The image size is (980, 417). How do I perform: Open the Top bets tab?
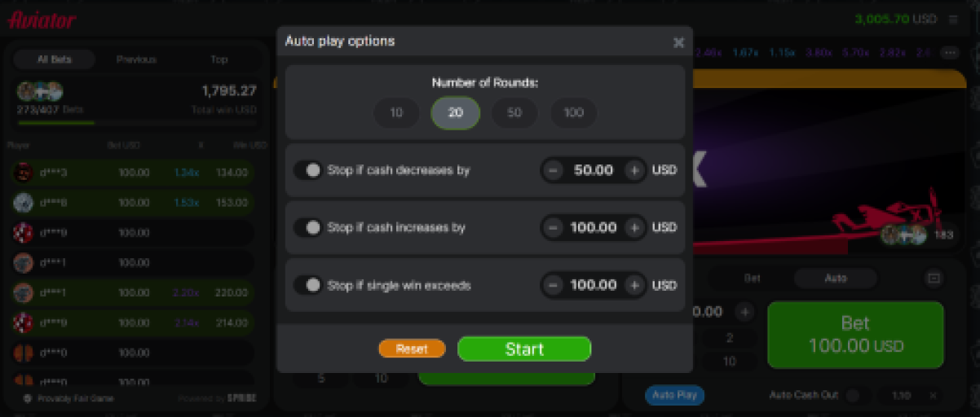click(x=219, y=59)
